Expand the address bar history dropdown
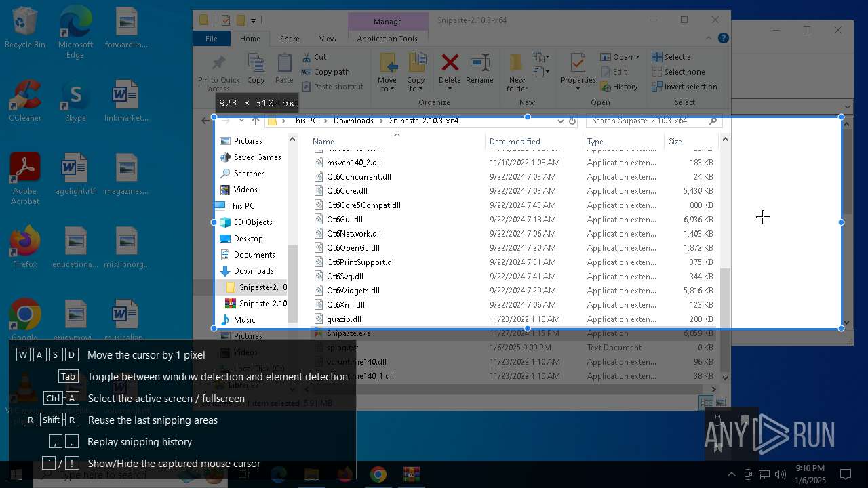The width and height of the screenshot is (868, 488). coord(560,121)
